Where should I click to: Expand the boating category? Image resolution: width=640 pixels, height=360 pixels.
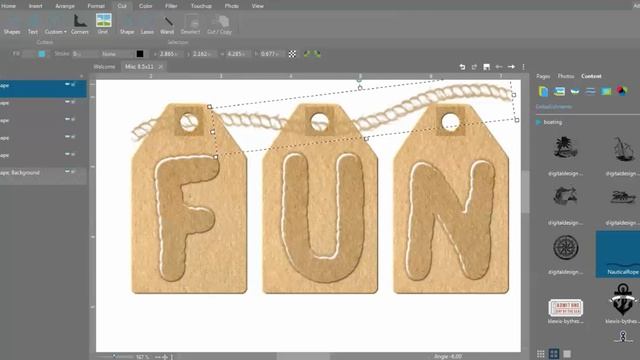point(538,122)
